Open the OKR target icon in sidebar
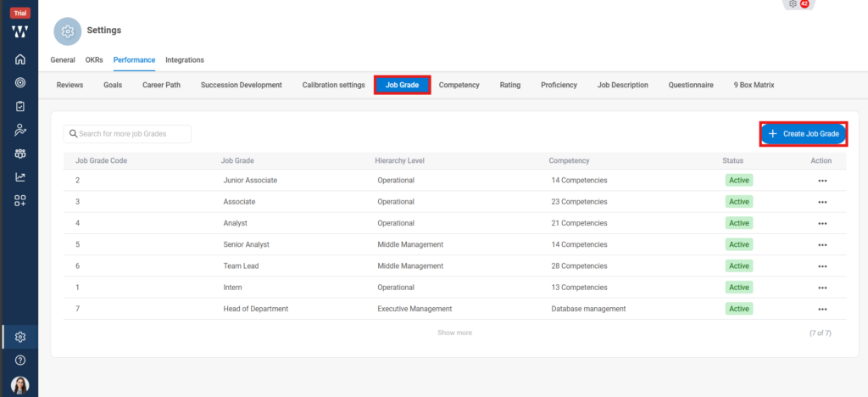The width and height of the screenshot is (868, 397). coord(20,83)
